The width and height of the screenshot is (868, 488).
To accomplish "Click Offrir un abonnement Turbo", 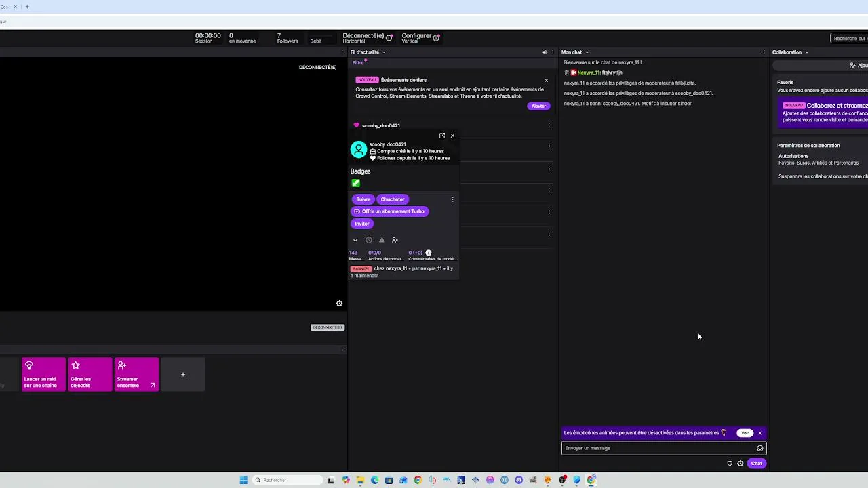I will tap(389, 211).
